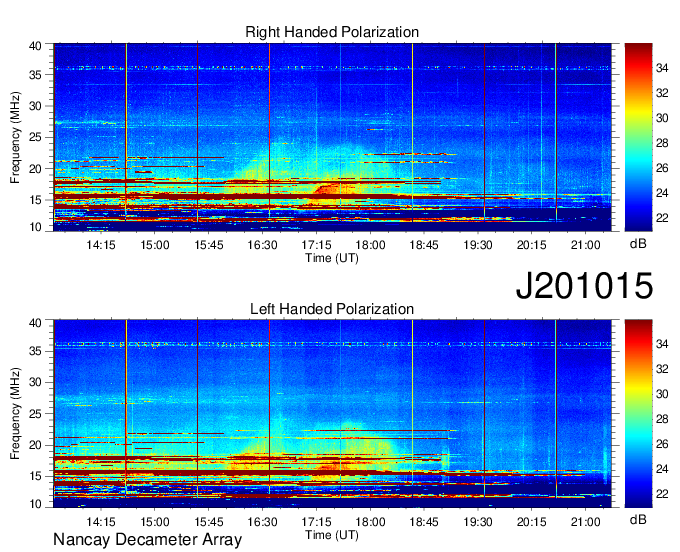The width and height of the screenshot is (680, 552).
Task: Click 20:15 tick under Right Handed plot
Action: 532,245
